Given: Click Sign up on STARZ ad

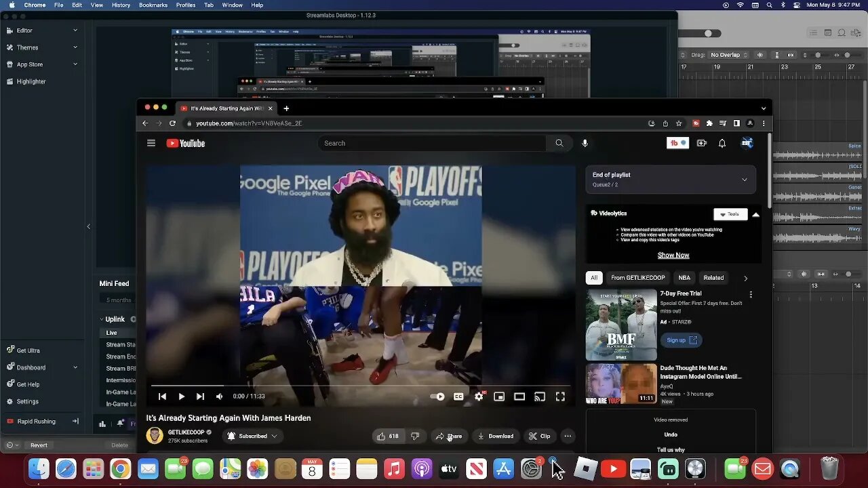Looking at the screenshot, I should [x=681, y=340].
